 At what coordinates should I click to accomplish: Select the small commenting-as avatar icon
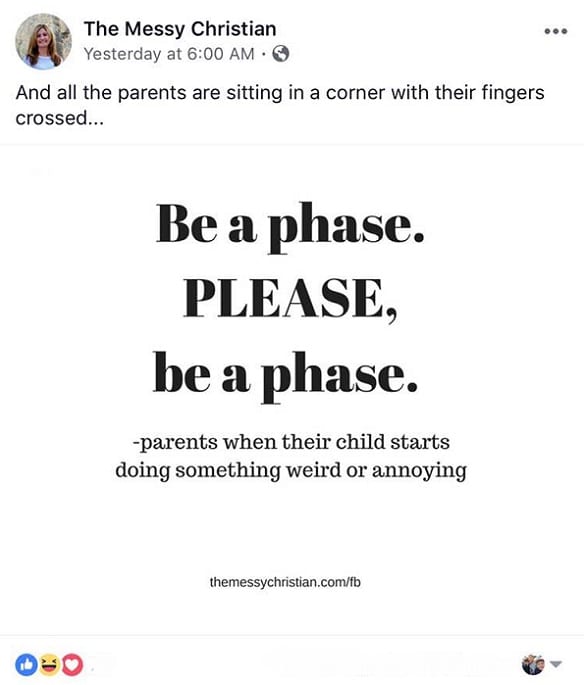533,664
